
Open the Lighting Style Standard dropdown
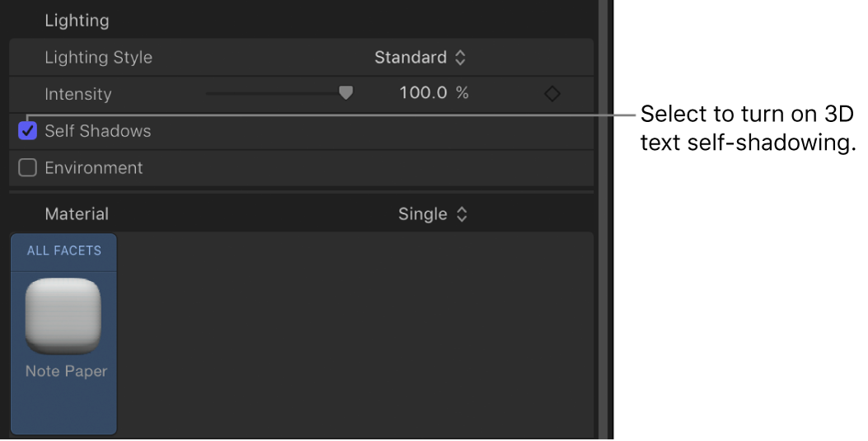point(420,58)
